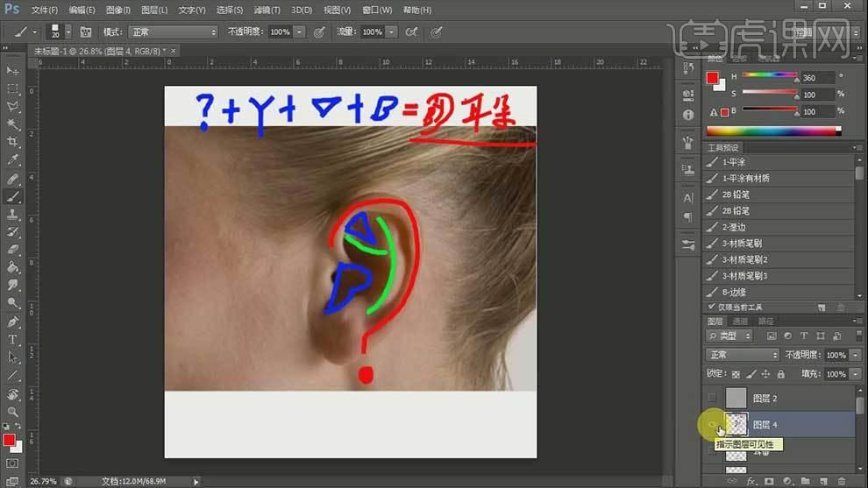
Task: Select the Magic Wand tool
Action: pos(12,124)
